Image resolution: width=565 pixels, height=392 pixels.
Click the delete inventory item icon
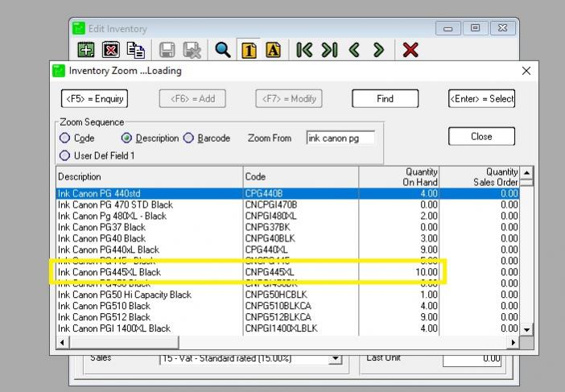(111, 50)
